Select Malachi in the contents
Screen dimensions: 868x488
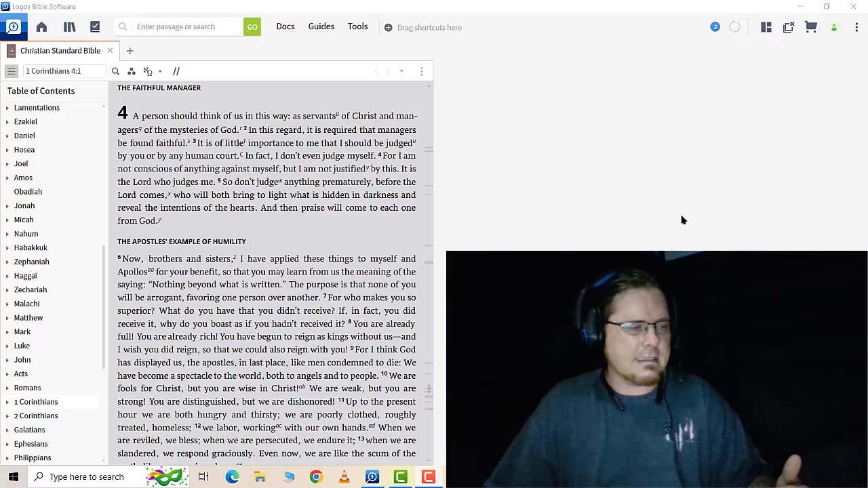pos(26,304)
